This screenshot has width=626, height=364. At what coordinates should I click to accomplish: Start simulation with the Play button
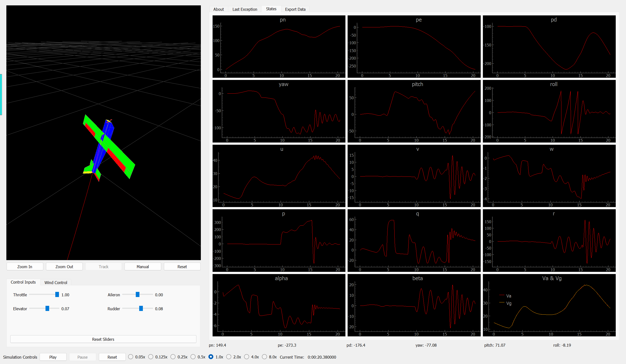(x=53, y=357)
